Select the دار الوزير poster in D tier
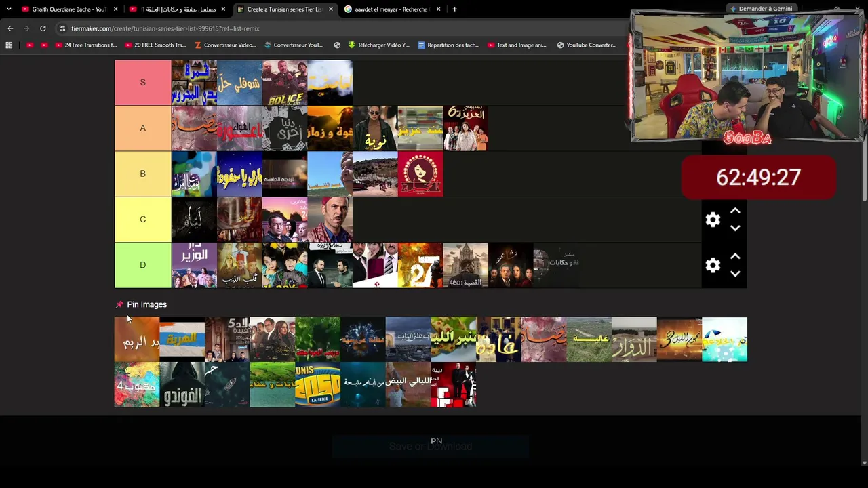Image resolution: width=868 pixels, height=488 pixels. point(194,265)
